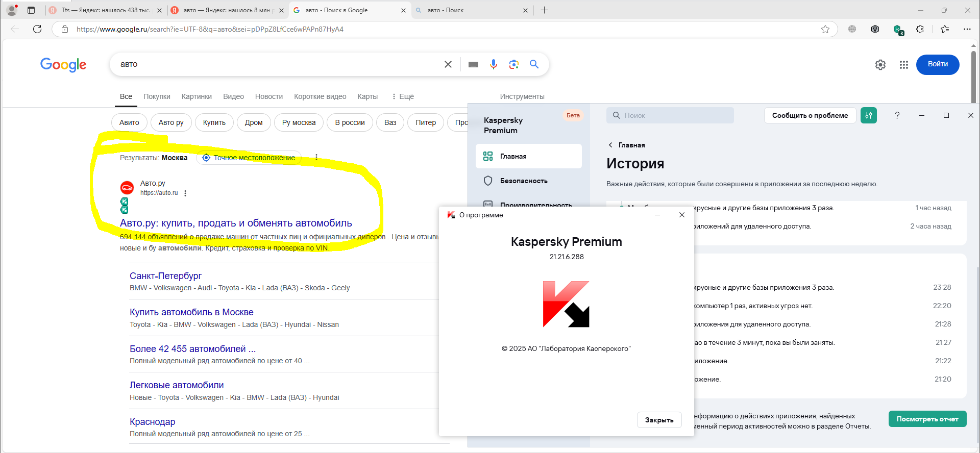Open the 'Легковые автомобили' sitelink
The image size is (980, 453).
pos(177,385)
